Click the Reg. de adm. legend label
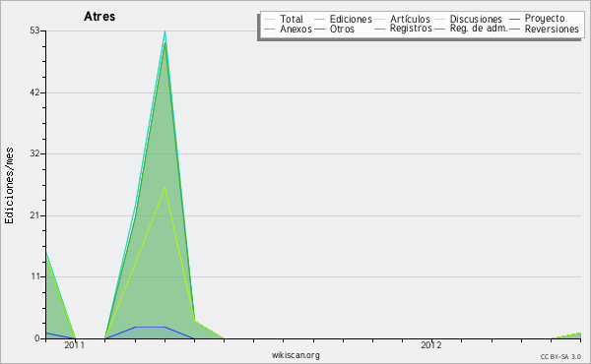Screen dimensions: 591x364 point(479,29)
